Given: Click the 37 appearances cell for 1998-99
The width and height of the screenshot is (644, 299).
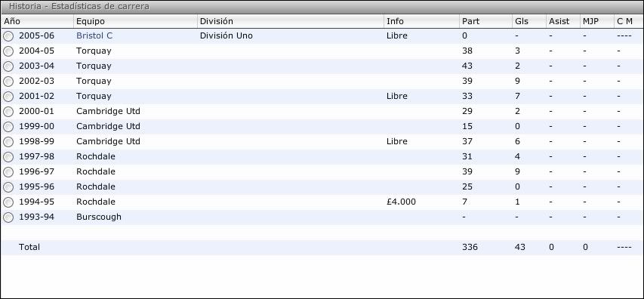Looking at the screenshot, I should [467, 141].
